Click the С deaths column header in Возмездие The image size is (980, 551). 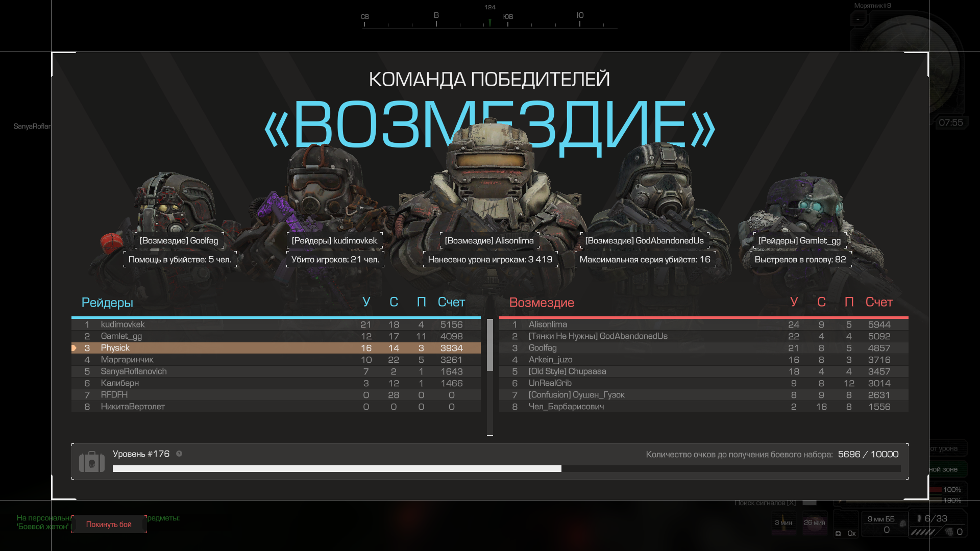pos(821,302)
